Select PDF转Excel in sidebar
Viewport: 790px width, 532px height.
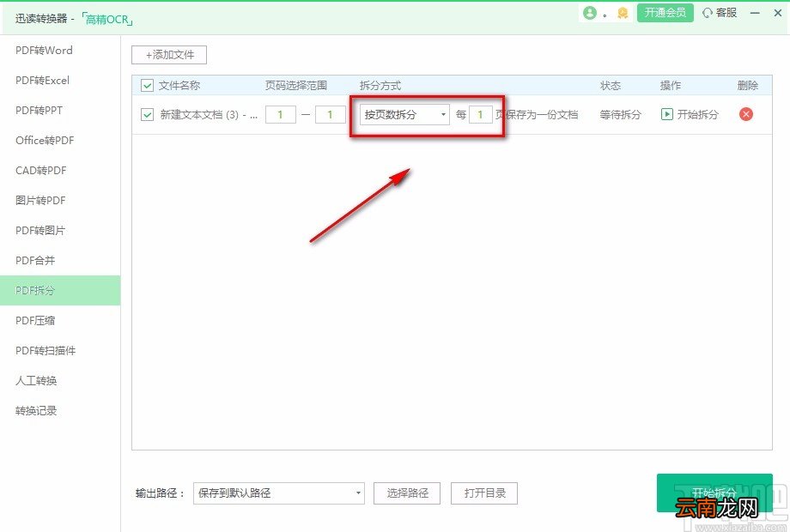pyautogui.click(x=42, y=81)
